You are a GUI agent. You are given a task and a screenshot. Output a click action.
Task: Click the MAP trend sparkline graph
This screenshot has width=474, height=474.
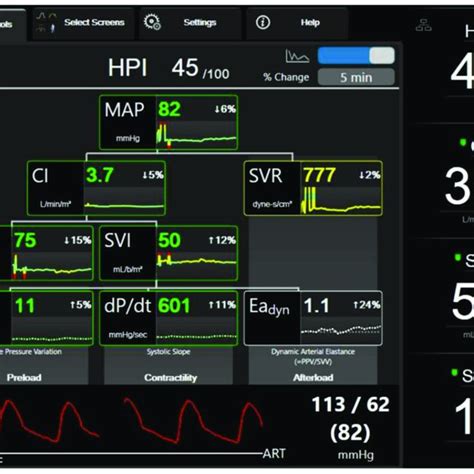(x=197, y=135)
